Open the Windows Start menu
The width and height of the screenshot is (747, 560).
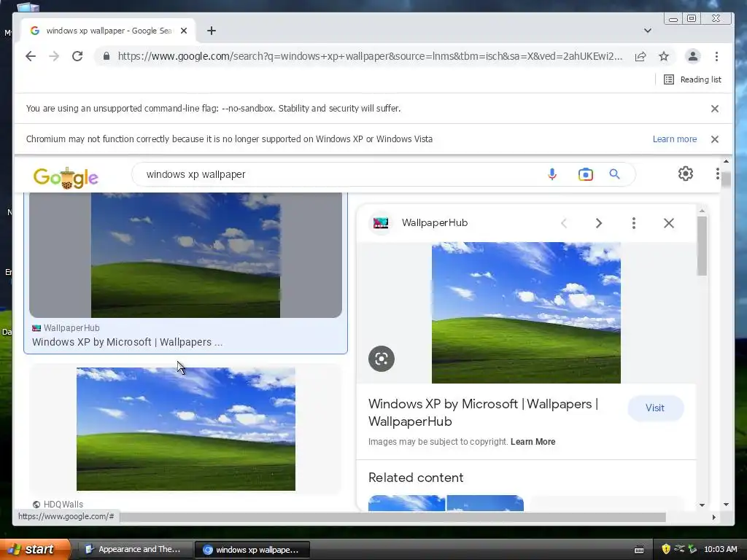click(x=34, y=549)
